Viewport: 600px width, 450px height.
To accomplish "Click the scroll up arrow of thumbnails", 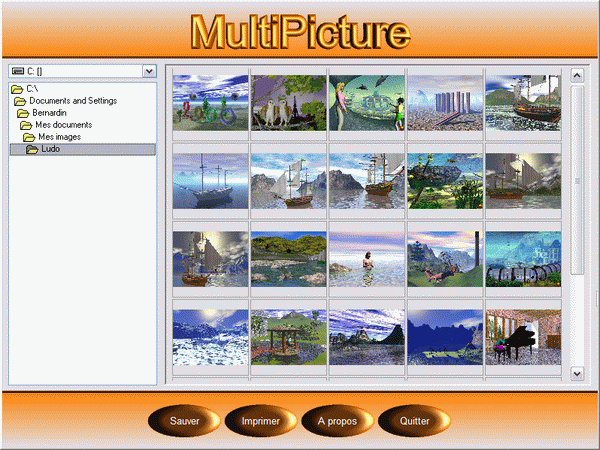I will point(577,75).
